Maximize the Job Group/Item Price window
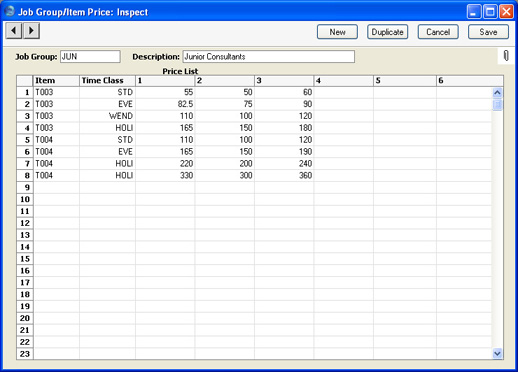 [490, 12]
